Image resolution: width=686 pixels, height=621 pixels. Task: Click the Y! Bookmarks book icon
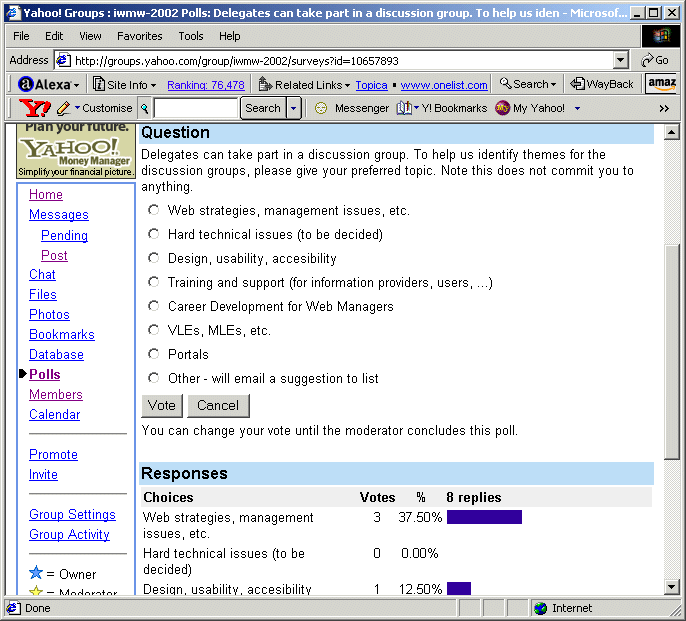404,108
